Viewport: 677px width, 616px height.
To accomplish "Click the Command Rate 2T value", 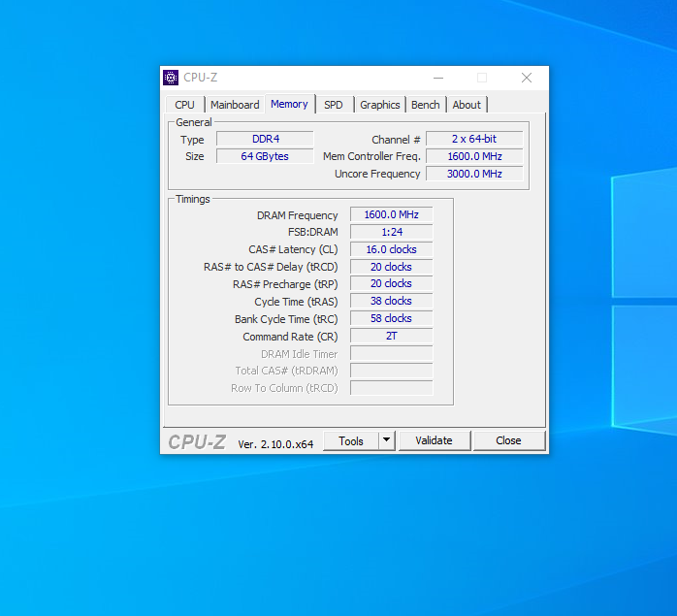I will click(x=391, y=336).
